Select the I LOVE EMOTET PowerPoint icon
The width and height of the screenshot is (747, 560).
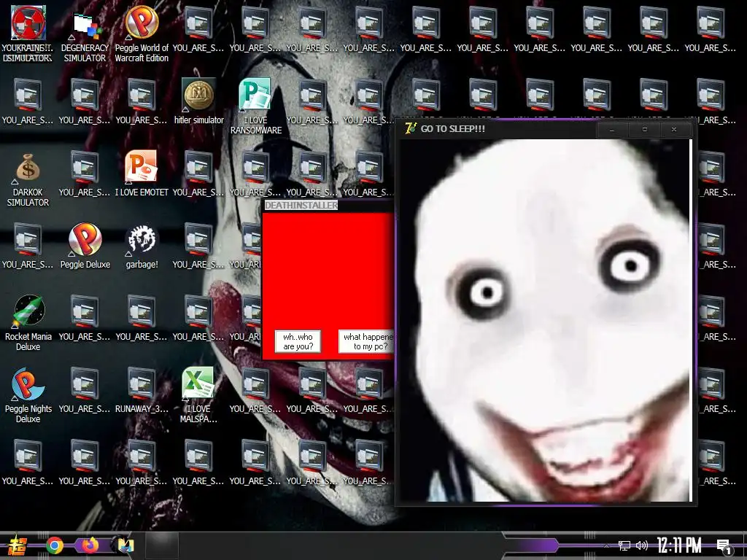click(x=142, y=174)
